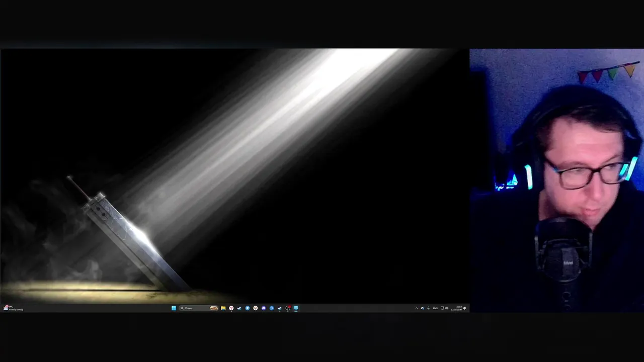The height and width of the screenshot is (362, 644).
Task: Open the volume speaker tray icon
Action: [x=447, y=308]
